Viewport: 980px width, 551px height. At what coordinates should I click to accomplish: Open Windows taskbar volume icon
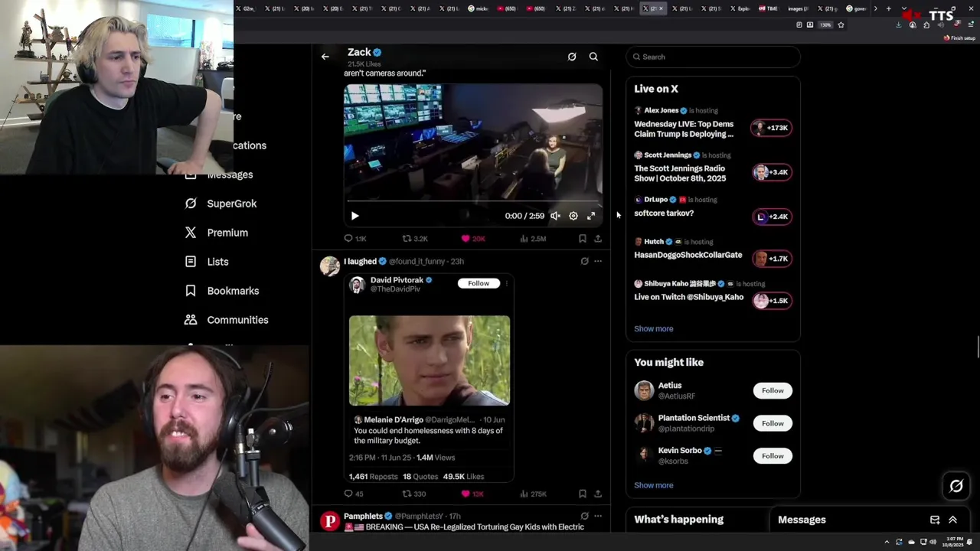(933, 542)
